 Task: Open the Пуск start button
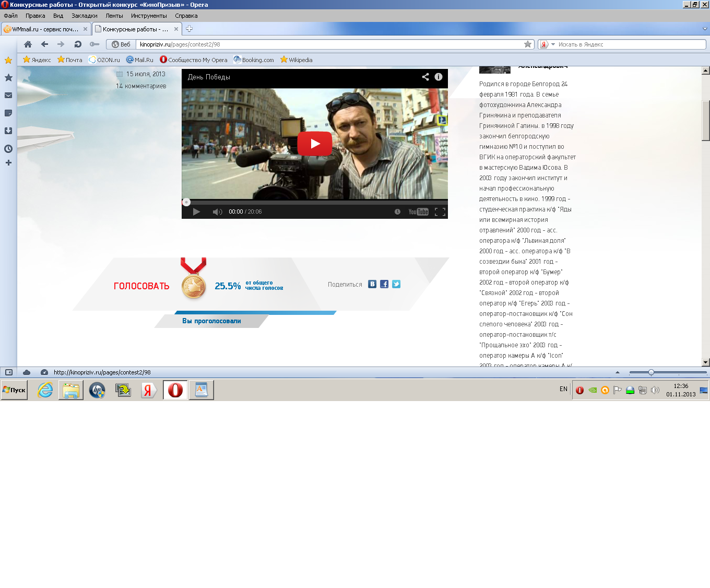[x=14, y=390]
